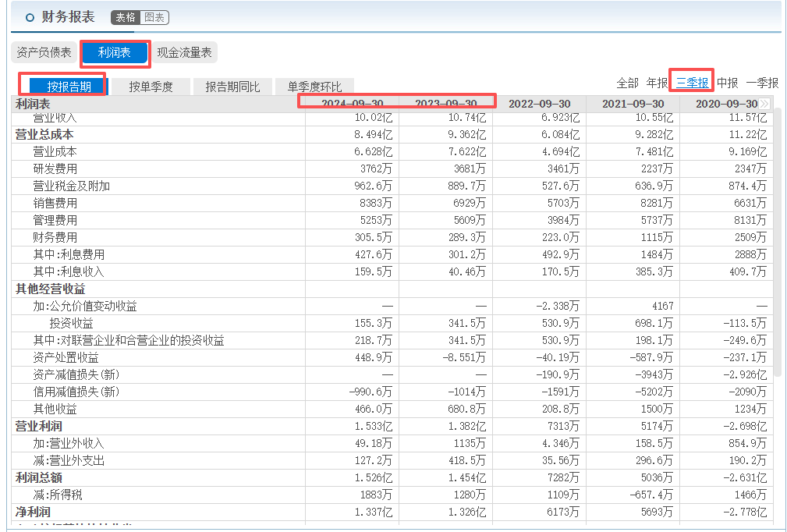
Task: Click the 利润表 table header label
Action: pos(33,104)
